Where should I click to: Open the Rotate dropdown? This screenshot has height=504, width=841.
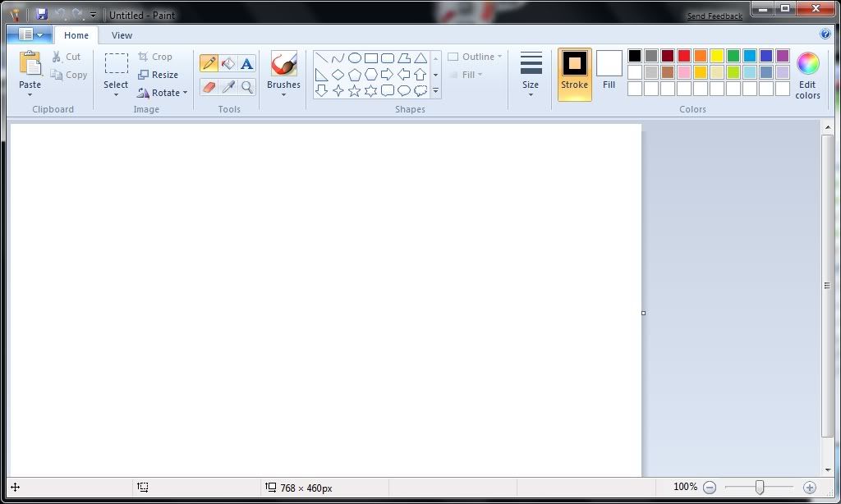click(x=163, y=93)
